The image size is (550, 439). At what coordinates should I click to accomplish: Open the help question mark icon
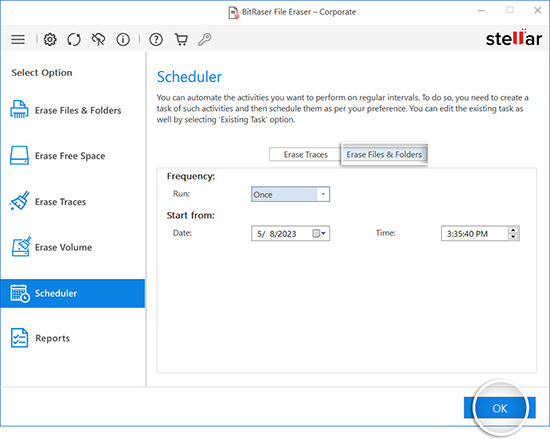[x=156, y=39]
